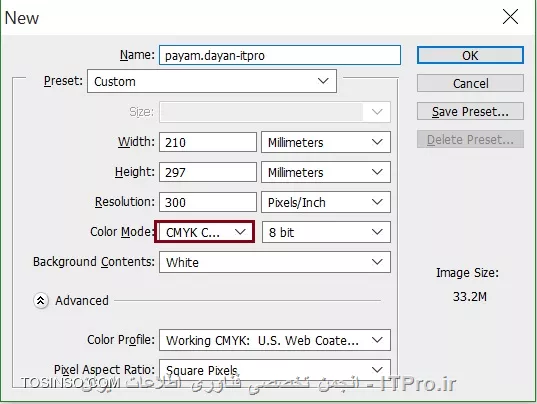
Task: Open the Color Profile Working CMYK dropdown
Action: 275,340
